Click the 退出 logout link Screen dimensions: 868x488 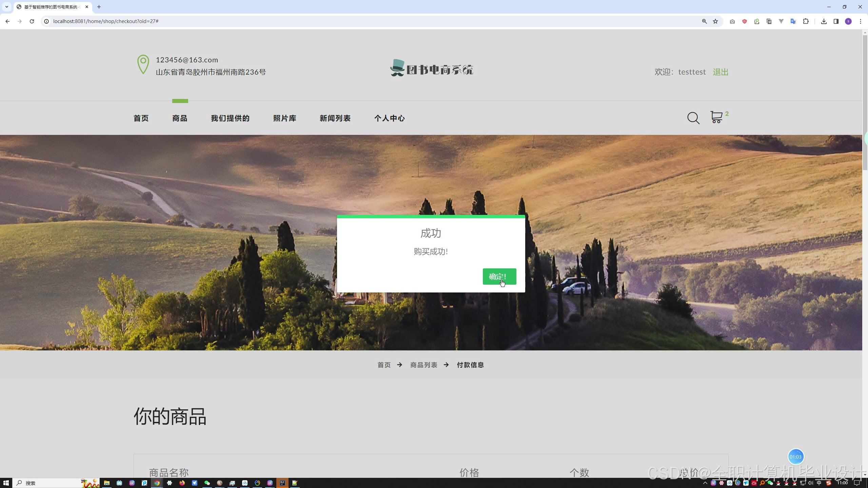pyautogui.click(x=720, y=72)
